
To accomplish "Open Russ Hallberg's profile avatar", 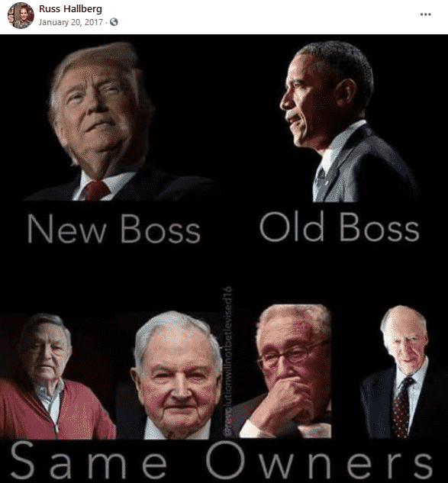I will click(x=21, y=15).
